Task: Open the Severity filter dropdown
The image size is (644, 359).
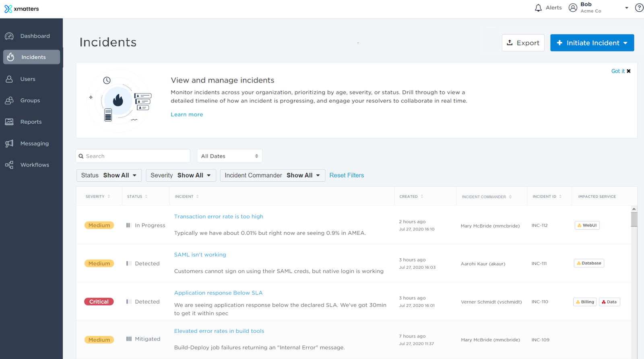Action: pos(181,175)
